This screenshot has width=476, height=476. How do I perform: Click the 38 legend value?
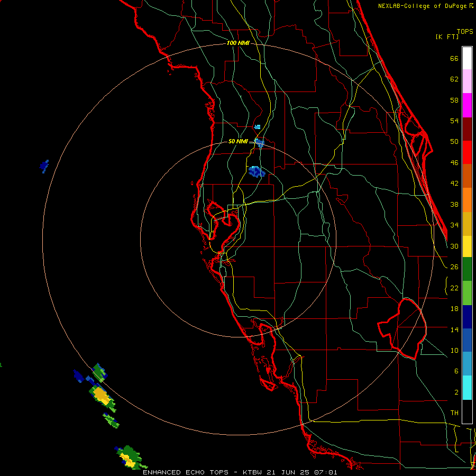pos(454,204)
